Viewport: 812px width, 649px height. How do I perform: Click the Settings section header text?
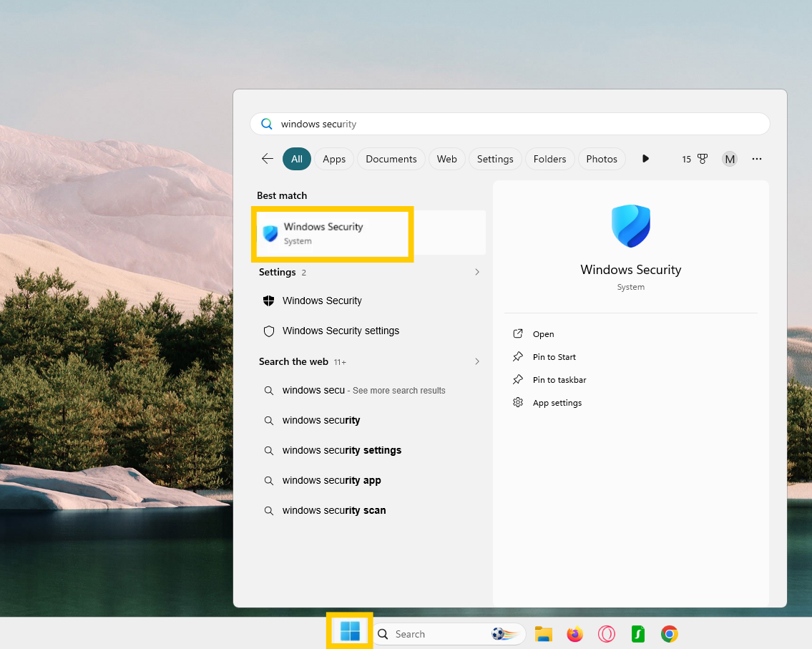pyautogui.click(x=277, y=272)
